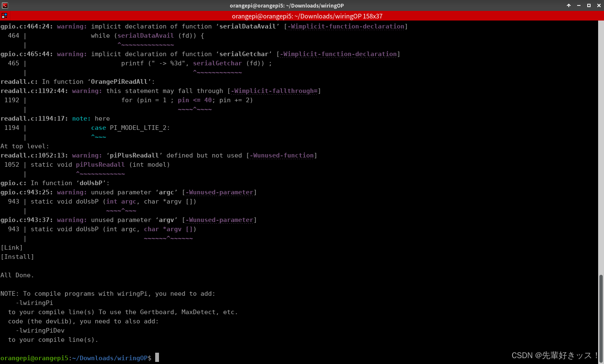Image resolution: width=604 pixels, height=364 pixels.
Task: Close the wiringOP terminal window
Action: [x=599, y=5]
